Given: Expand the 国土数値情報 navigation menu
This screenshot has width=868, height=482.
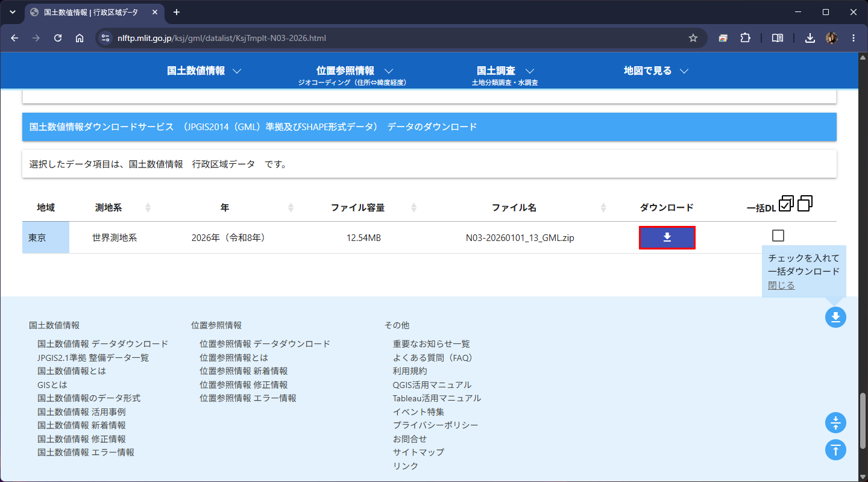Looking at the screenshot, I should [204, 70].
